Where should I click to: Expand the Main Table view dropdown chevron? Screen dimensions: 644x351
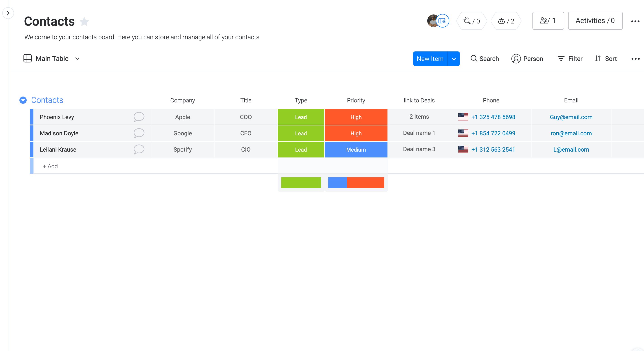tap(77, 59)
